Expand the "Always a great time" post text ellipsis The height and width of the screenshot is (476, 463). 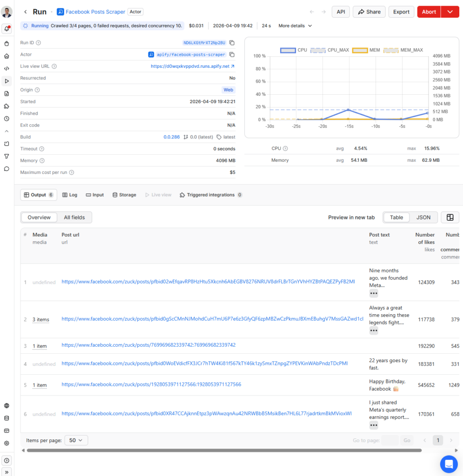click(374, 331)
